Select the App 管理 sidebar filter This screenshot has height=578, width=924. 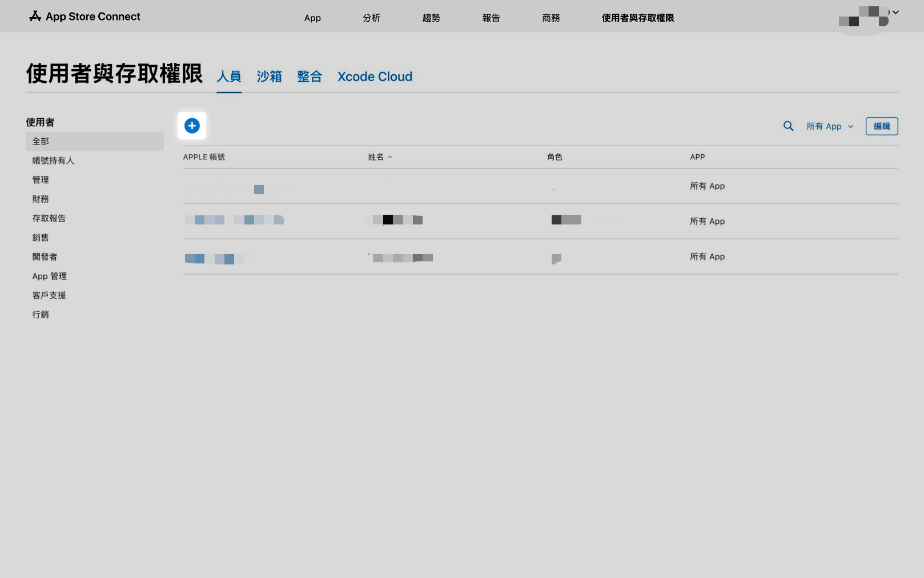point(50,276)
